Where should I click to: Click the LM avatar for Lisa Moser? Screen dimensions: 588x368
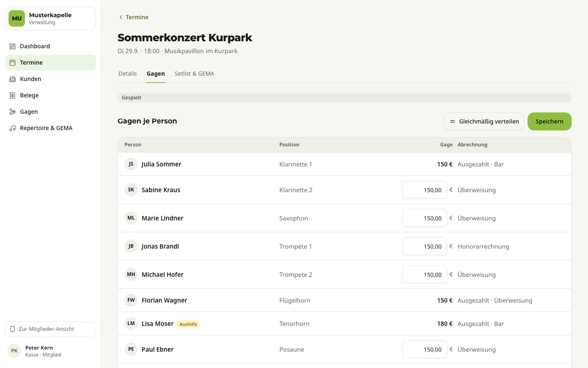[x=131, y=323]
